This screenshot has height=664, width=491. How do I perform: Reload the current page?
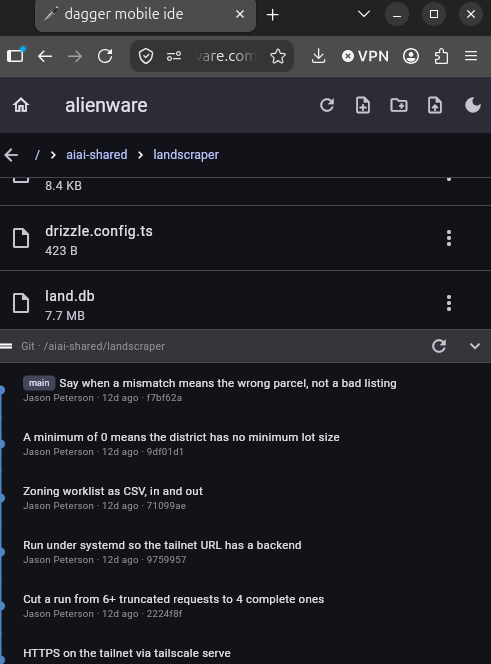pyautogui.click(x=105, y=56)
